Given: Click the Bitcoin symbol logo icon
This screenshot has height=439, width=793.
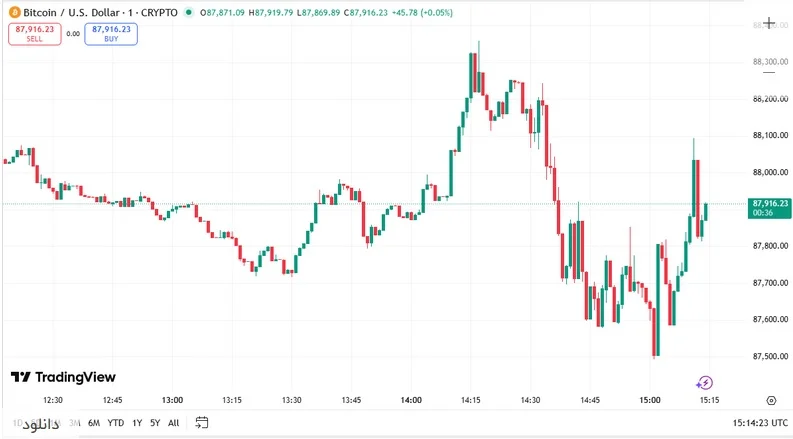Looking at the screenshot, I should pos(14,13).
